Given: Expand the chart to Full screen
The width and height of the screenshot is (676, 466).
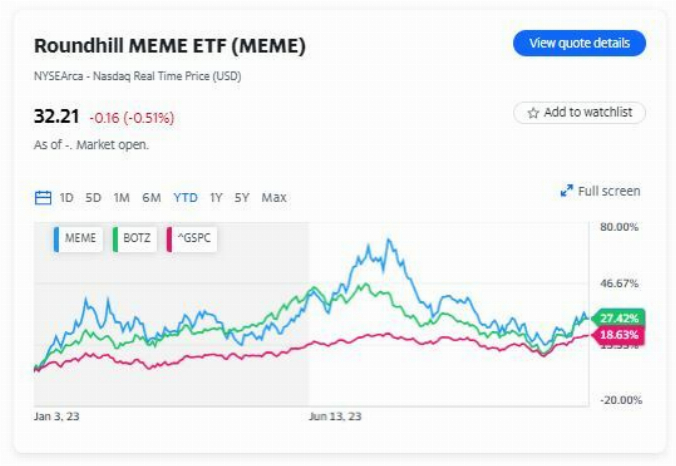Looking at the screenshot, I should click(600, 191).
